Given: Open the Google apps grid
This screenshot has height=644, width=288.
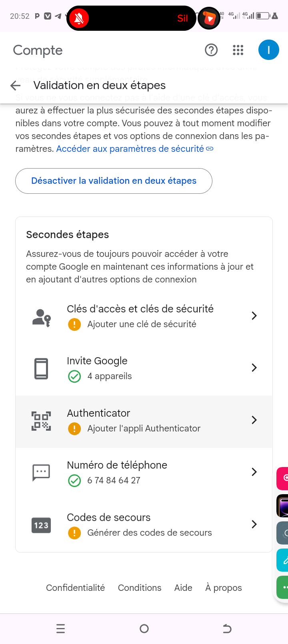Looking at the screenshot, I should 238,50.
